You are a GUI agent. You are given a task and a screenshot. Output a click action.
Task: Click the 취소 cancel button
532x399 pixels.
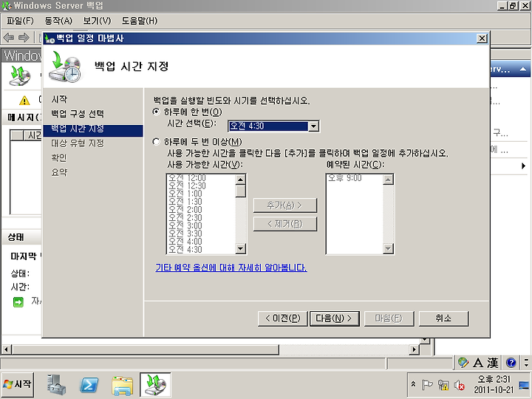(444, 318)
